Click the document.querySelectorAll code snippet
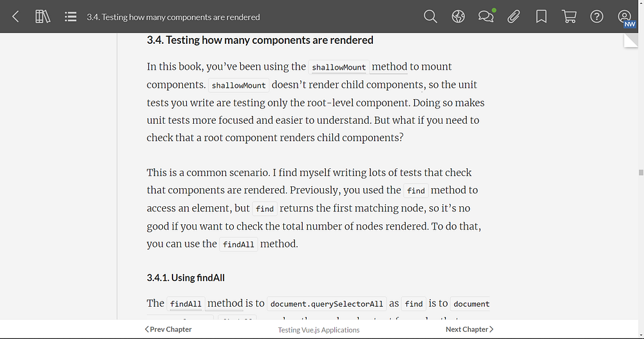Viewport: 644px width, 339px height. tap(327, 304)
